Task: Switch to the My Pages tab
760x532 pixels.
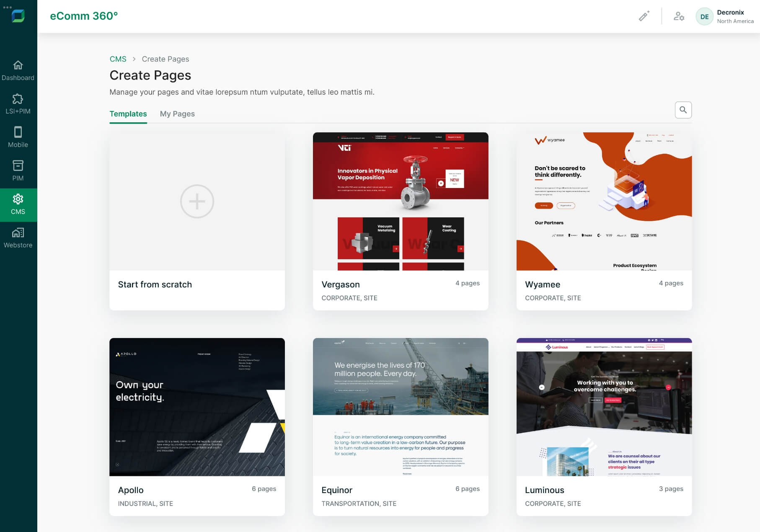Action: click(177, 114)
